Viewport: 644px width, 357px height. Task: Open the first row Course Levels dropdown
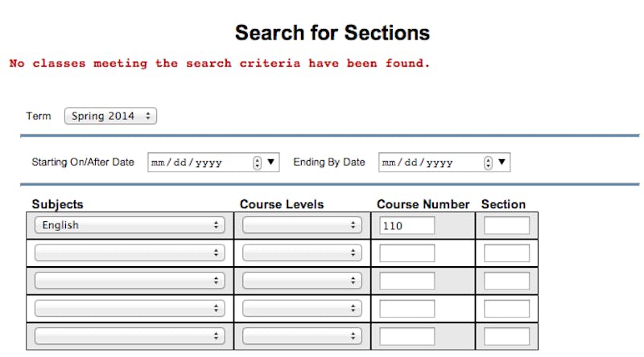coord(302,225)
